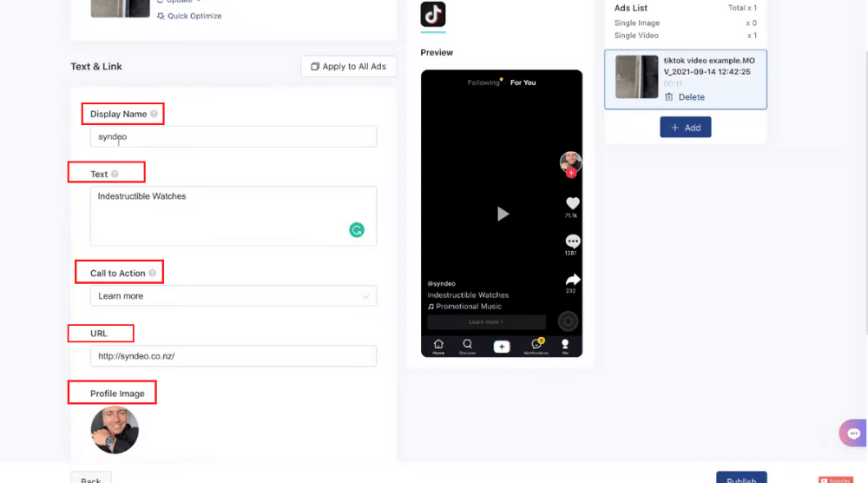
Task: Click the TikTok platform icon
Action: pyautogui.click(x=433, y=15)
